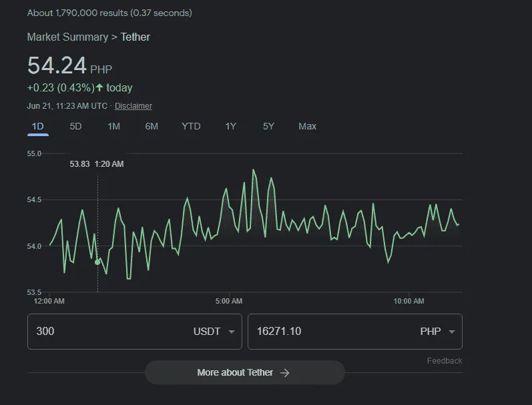Viewport: 532px width, 405px height.
Task: Click the 53.5 y-axis label
Action: [x=34, y=292]
